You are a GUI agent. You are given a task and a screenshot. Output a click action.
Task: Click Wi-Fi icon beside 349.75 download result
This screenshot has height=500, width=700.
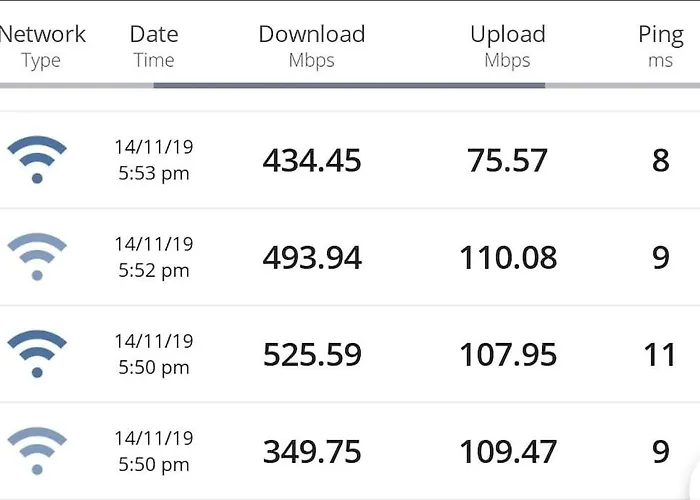(37, 451)
